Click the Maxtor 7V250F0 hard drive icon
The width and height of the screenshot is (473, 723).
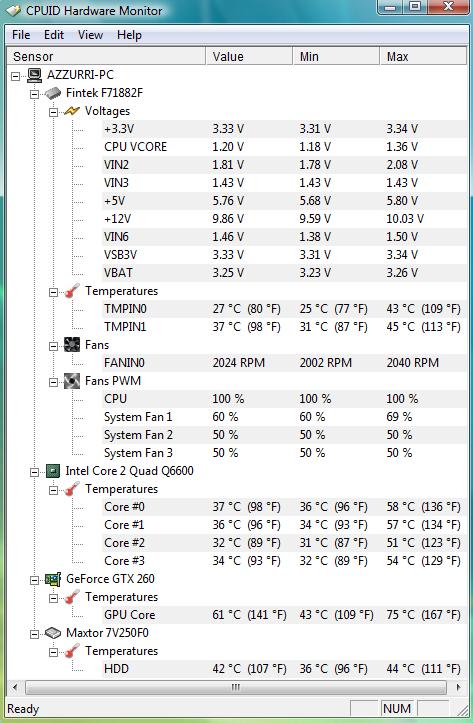[53, 633]
